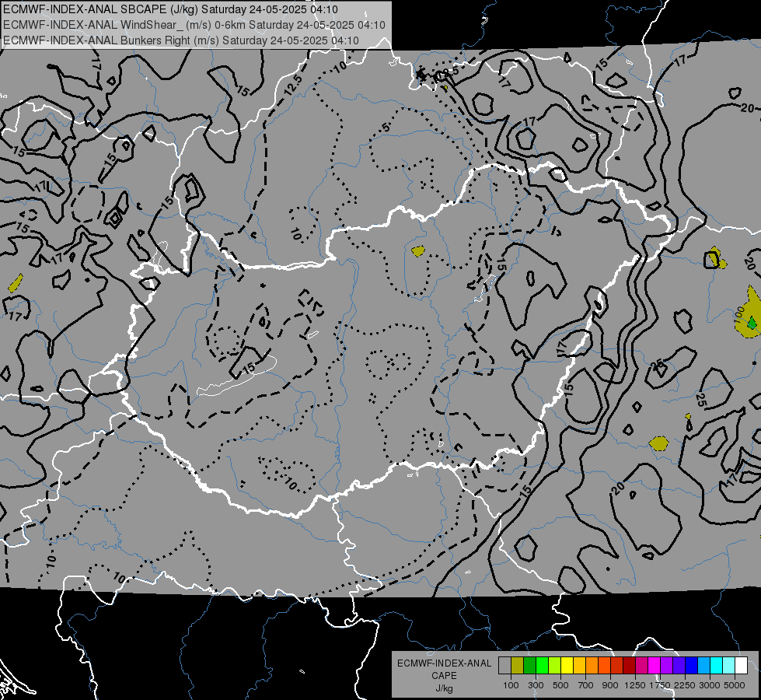Click the SBCAPE header line at top

pos(171,9)
